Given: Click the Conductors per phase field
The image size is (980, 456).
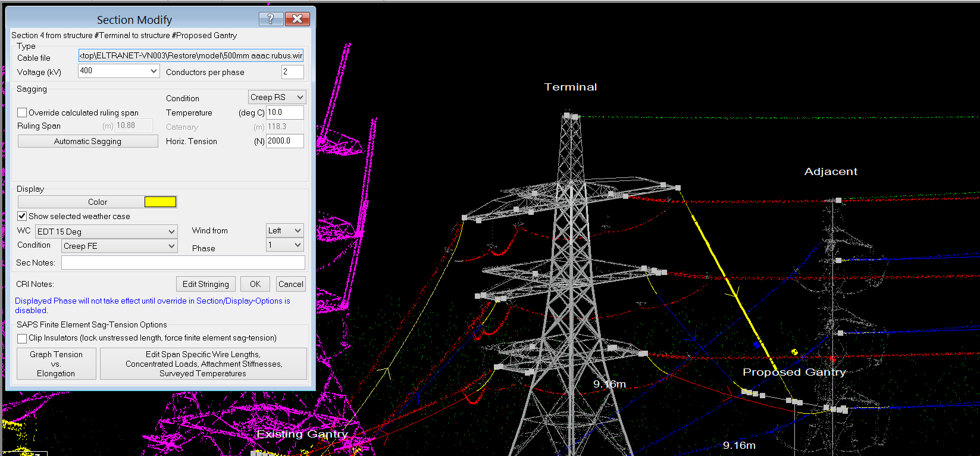Looking at the screenshot, I should pos(292,72).
